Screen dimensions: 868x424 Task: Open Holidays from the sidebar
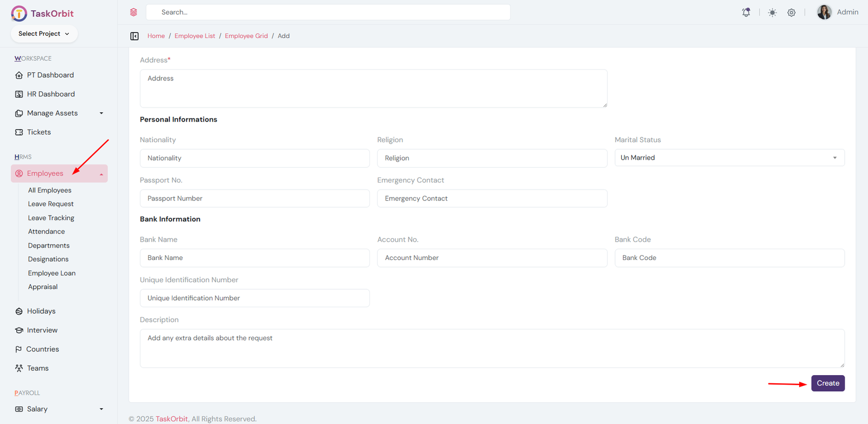click(41, 311)
